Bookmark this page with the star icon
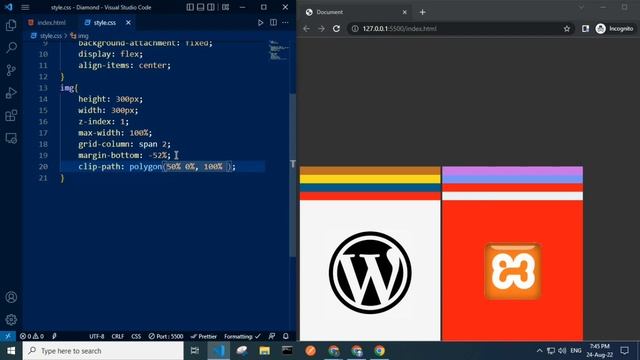Image resolution: width=640 pixels, height=360 pixels. [x=567, y=29]
